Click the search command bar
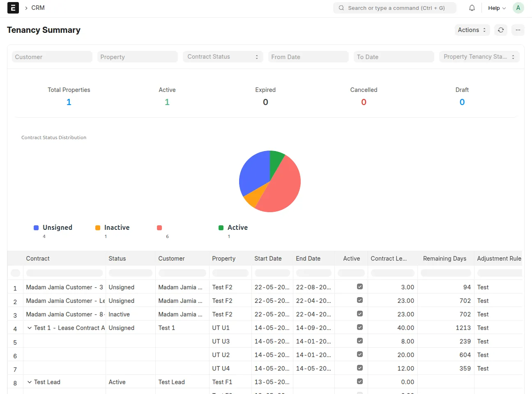 395,8
